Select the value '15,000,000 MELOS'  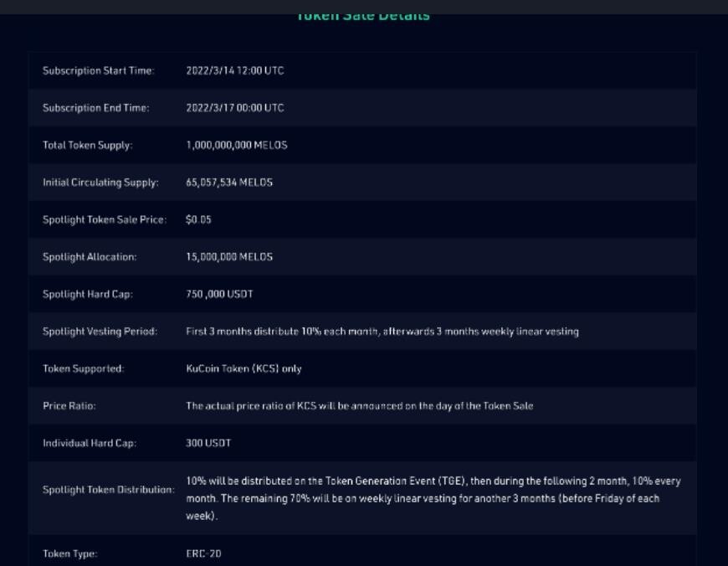229,257
